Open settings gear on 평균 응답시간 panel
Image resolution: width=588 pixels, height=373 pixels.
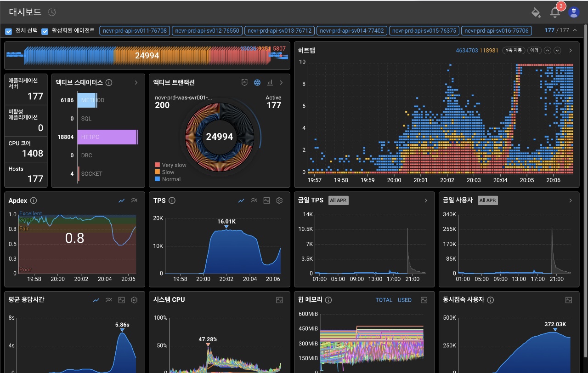pyautogui.click(x=134, y=300)
